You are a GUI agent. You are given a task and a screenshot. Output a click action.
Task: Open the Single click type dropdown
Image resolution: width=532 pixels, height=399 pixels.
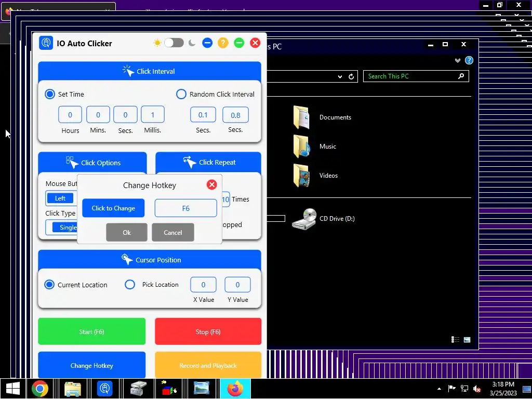click(62, 228)
